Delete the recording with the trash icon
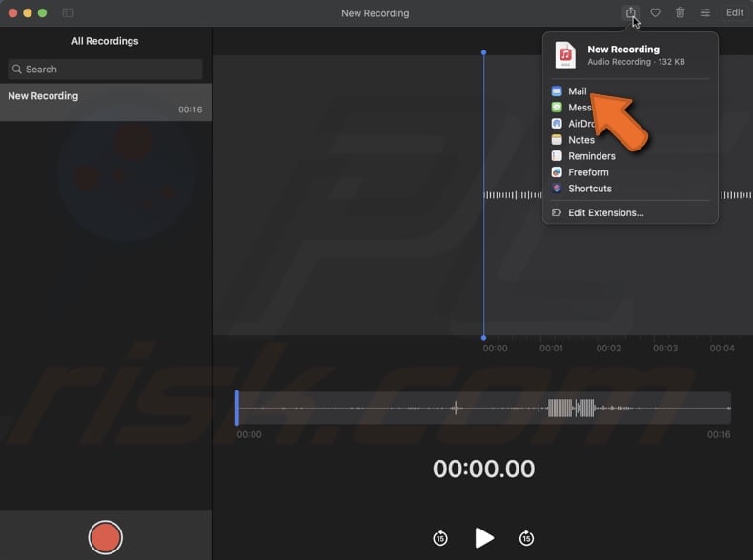 (680, 12)
